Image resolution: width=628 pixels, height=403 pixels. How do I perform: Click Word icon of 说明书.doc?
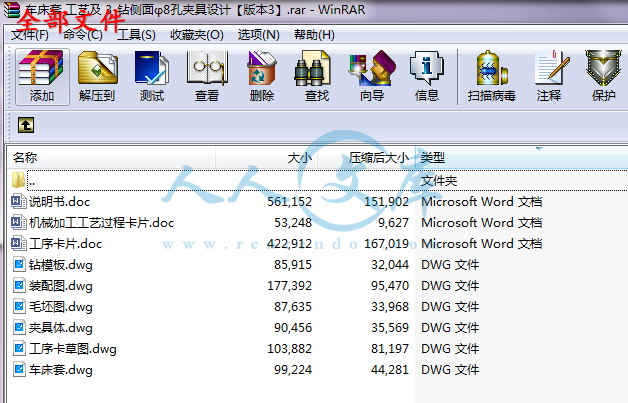(x=18, y=201)
